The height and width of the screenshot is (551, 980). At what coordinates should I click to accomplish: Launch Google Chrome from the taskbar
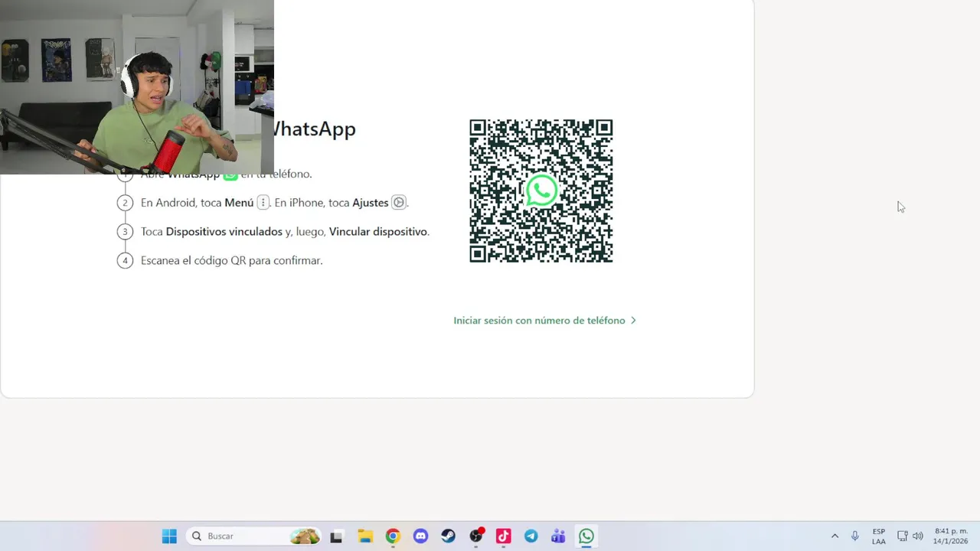(393, 536)
